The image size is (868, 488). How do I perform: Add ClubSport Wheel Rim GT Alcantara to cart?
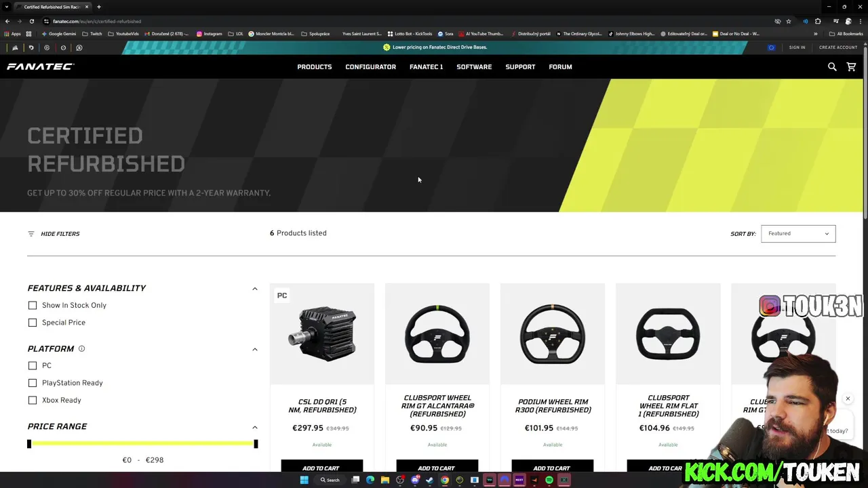pyautogui.click(x=437, y=468)
